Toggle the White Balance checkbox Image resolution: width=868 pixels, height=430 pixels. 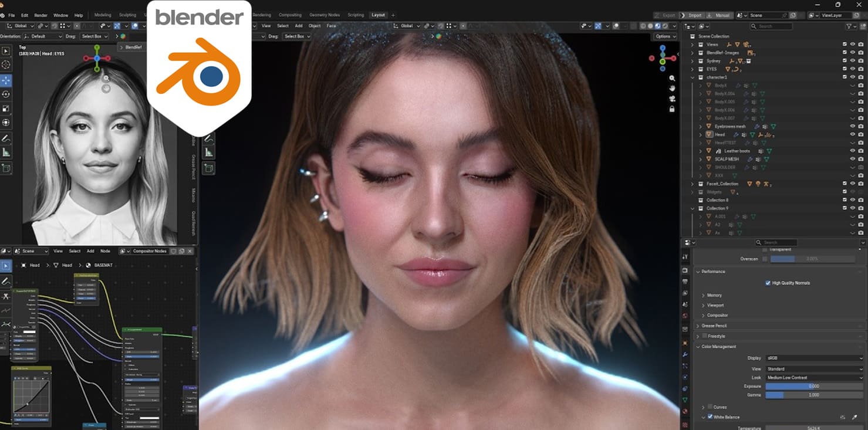[710, 417]
